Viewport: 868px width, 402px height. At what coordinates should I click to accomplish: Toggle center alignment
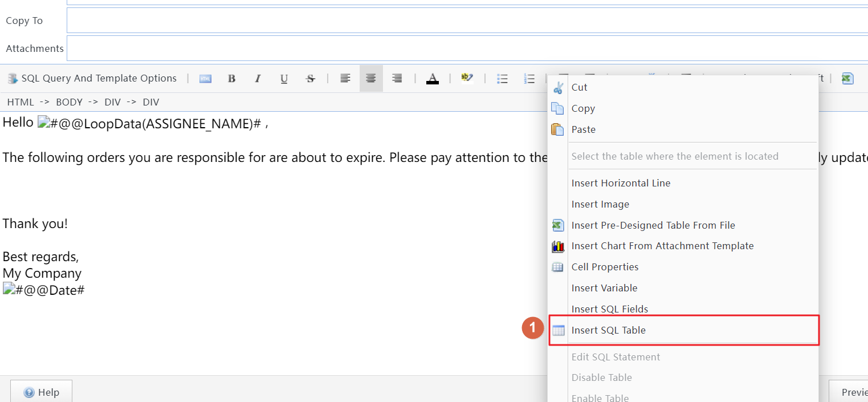[x=371, y=79]
